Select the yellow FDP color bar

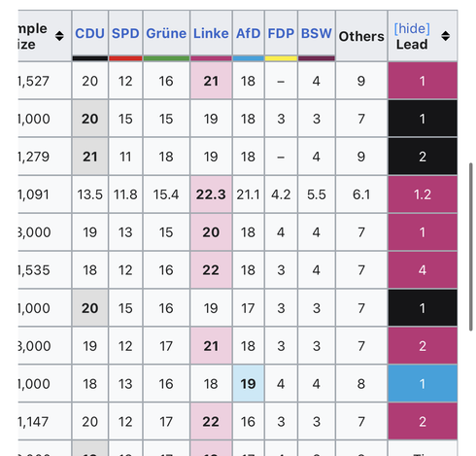coord(281,58)
